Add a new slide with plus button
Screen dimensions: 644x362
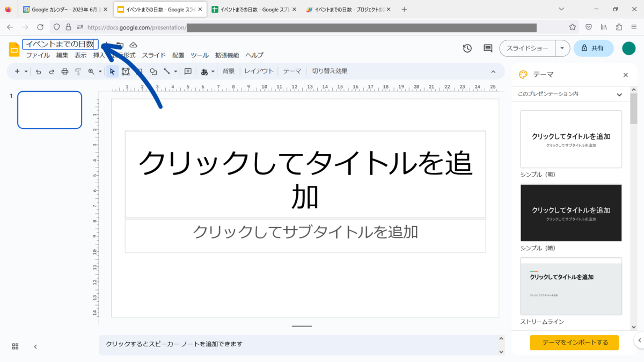[17, 71]
